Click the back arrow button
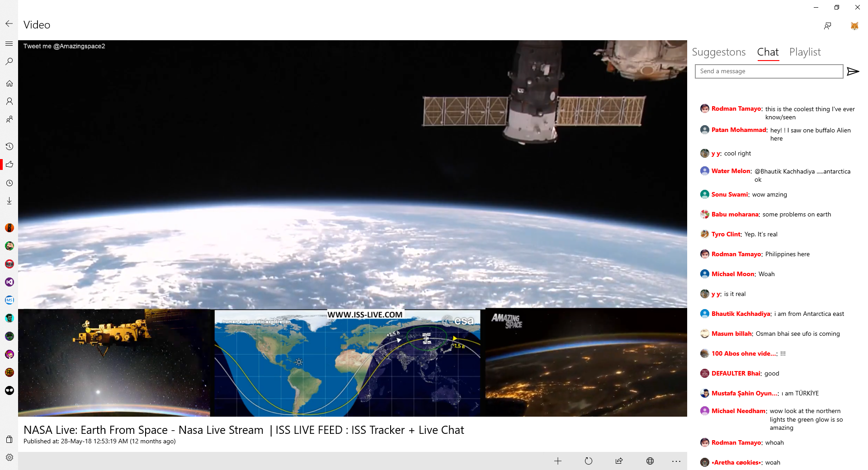 9,24
